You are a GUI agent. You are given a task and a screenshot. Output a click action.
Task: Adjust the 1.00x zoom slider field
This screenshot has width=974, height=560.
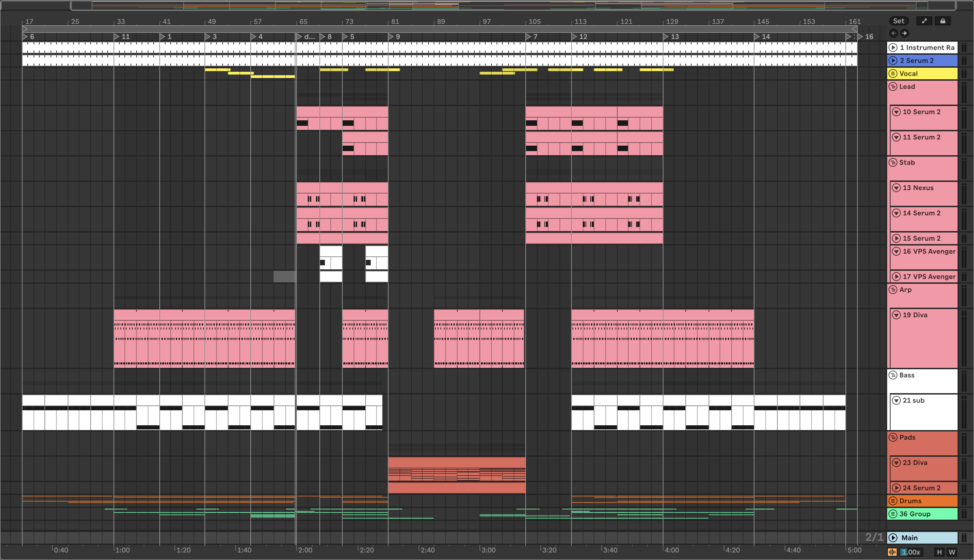[911, 552]
